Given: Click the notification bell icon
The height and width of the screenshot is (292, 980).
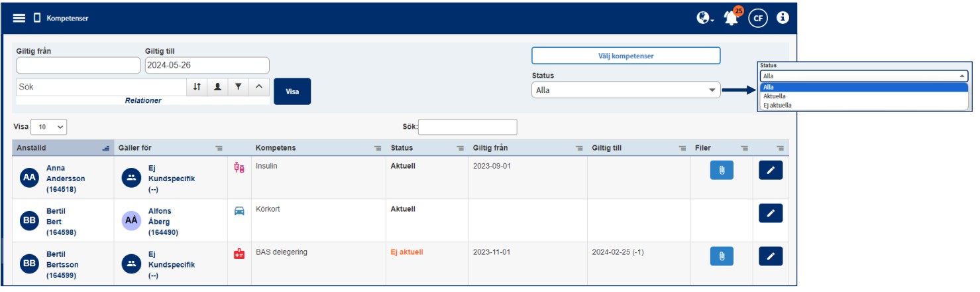Looking at the screenshot, I should (732, 18).
